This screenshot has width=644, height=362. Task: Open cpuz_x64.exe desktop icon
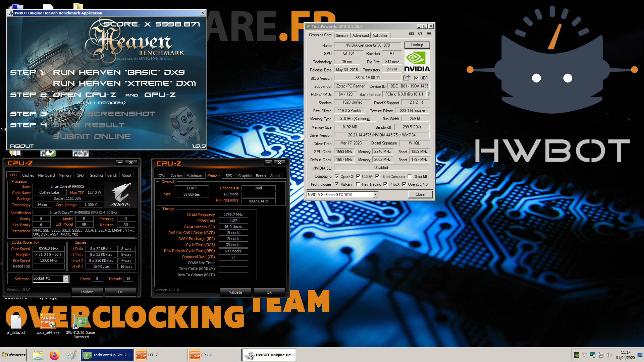(x=48, y=324)
